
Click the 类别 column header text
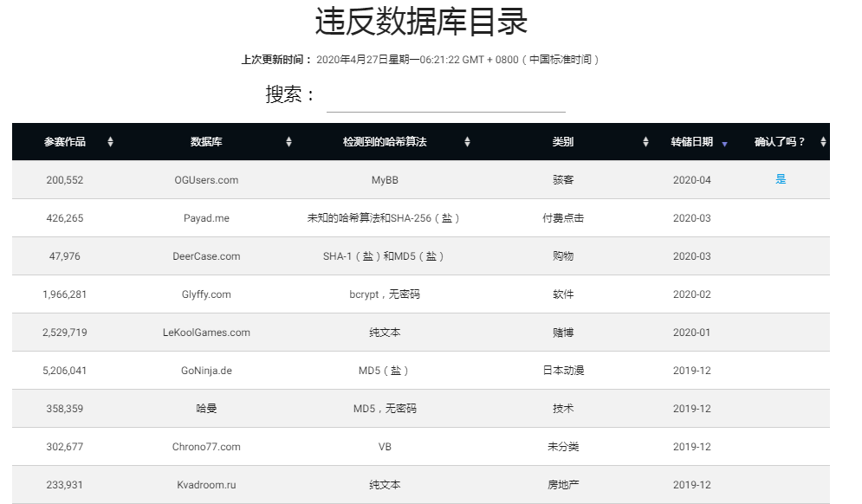[563, 142]
